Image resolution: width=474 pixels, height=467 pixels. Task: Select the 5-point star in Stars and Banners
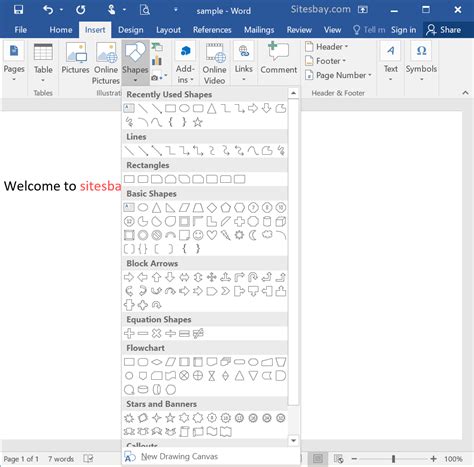click(170, 418)
